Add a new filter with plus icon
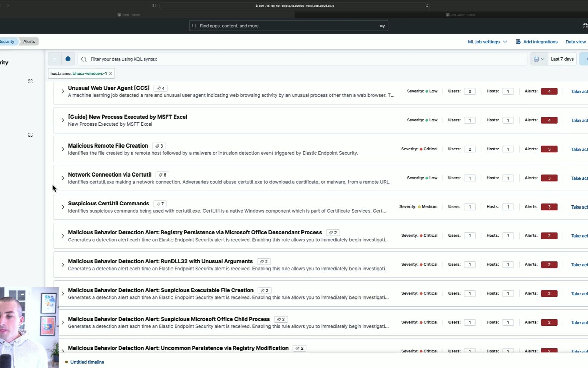 (68, 59)
